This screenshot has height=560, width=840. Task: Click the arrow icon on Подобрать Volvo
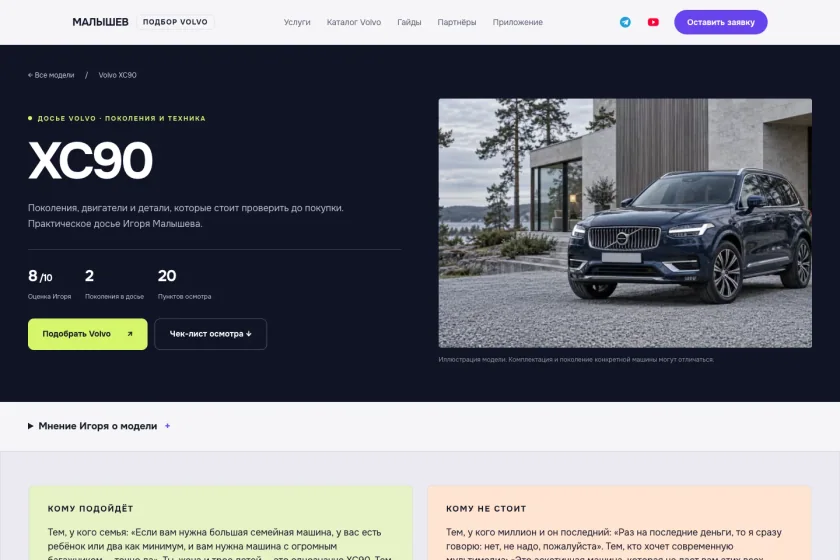(130, 334)
